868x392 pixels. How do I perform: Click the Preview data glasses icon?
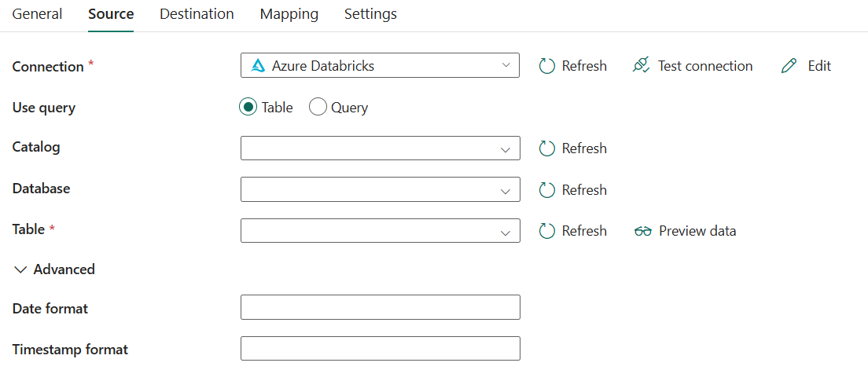[x=643, y=231]
